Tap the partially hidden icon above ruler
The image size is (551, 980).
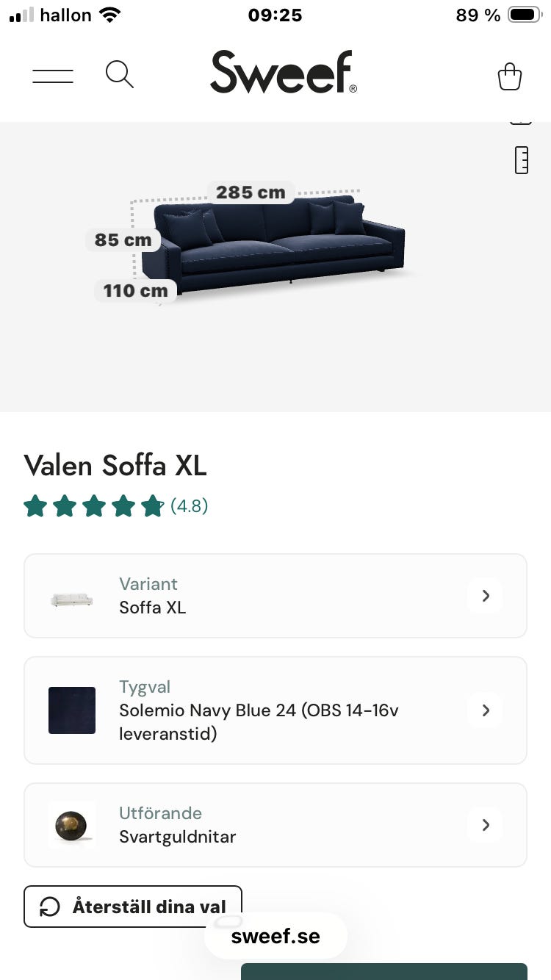point(521,120)
